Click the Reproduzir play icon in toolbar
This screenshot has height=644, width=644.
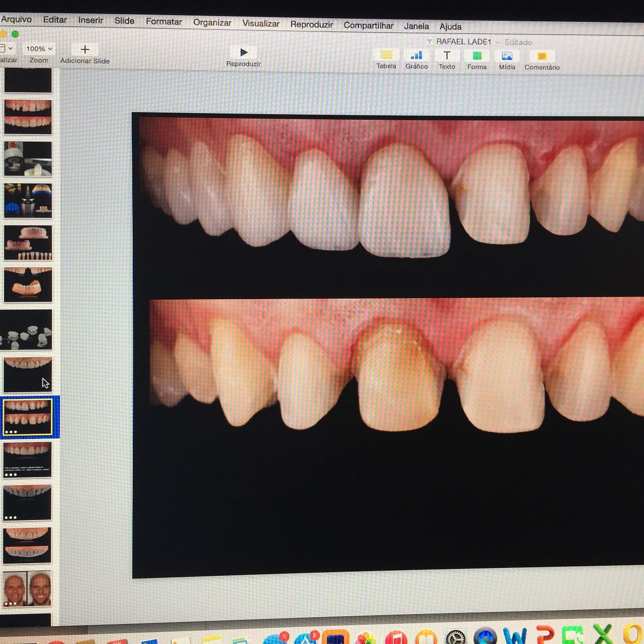[x=244, y=52]
